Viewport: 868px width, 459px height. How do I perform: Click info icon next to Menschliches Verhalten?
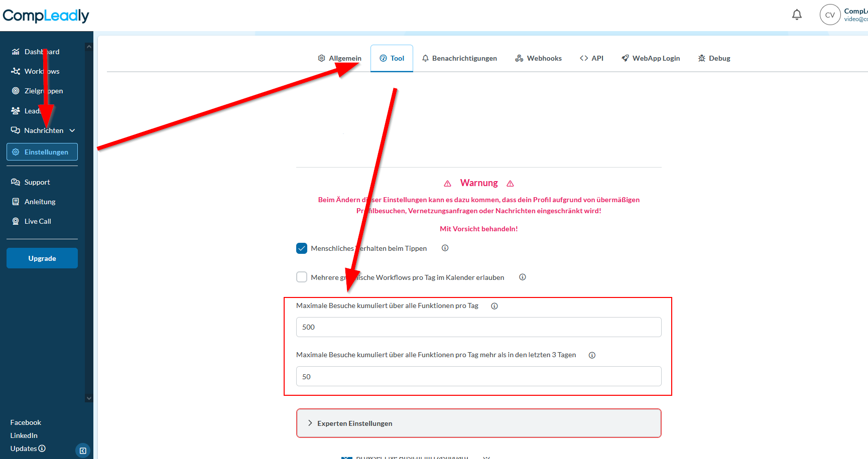445,248
